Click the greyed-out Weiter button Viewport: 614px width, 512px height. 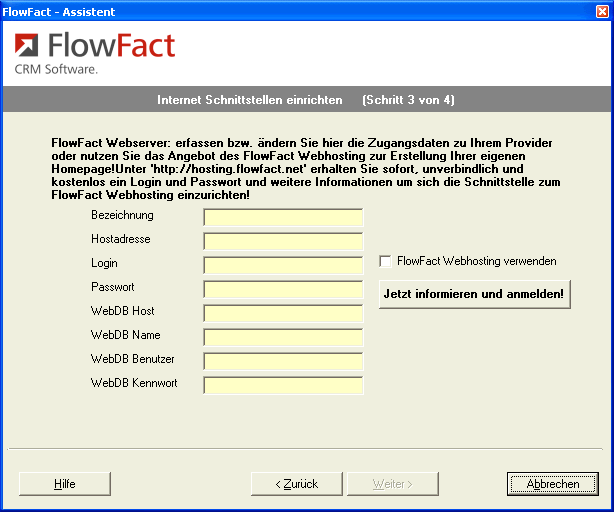click(393, 484)
